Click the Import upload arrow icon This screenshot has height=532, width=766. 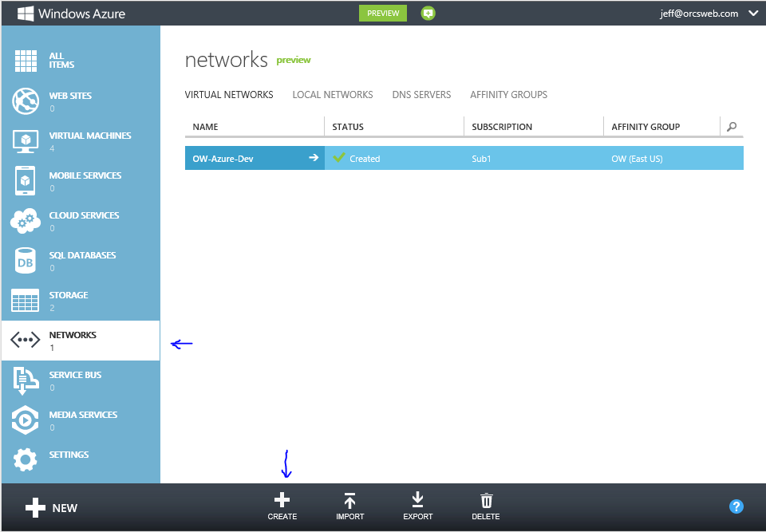[349, 500]
